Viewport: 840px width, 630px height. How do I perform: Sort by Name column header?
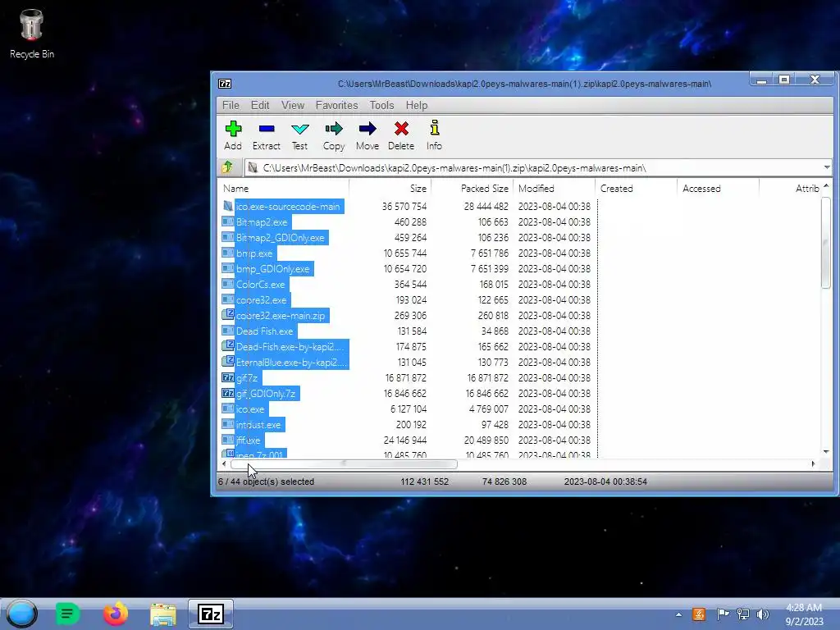tap(283, 189)
